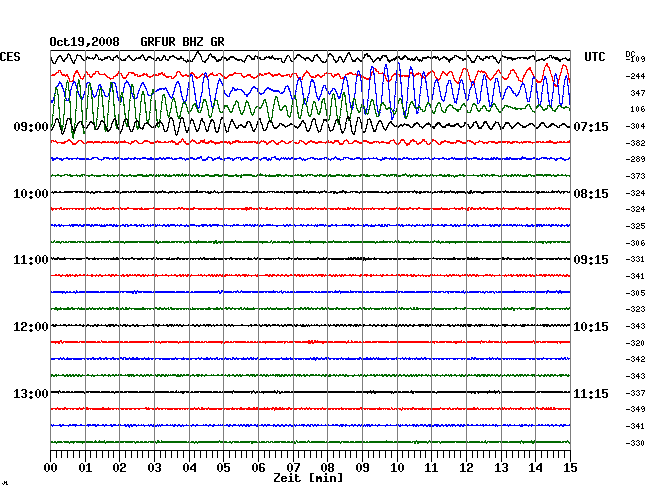
Task: Click the DC offset value "-304"
Action: pyautogui.click(x=635, y=126)
